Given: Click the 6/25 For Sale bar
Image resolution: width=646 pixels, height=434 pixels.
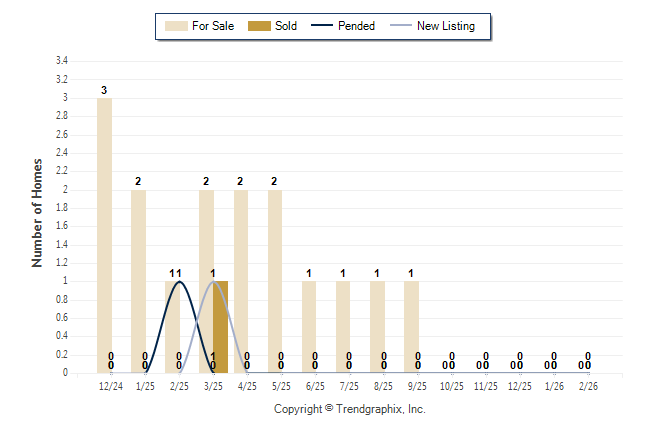Looking at the screenshot, I should pyautogui.click(x=309, y=327).
